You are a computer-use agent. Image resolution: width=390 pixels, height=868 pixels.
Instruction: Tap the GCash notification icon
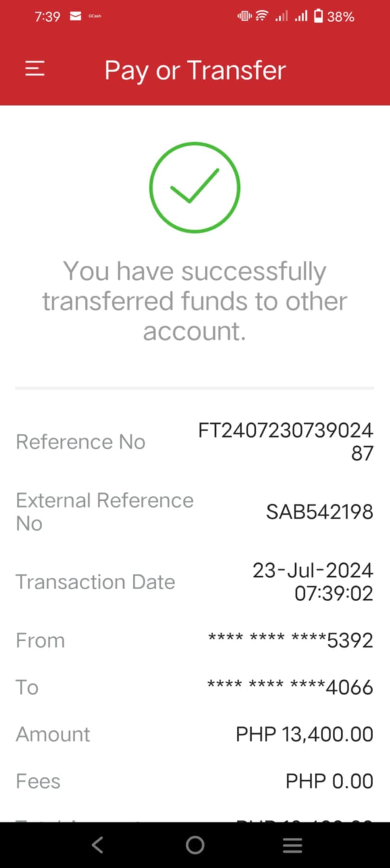tap(95, 16)
